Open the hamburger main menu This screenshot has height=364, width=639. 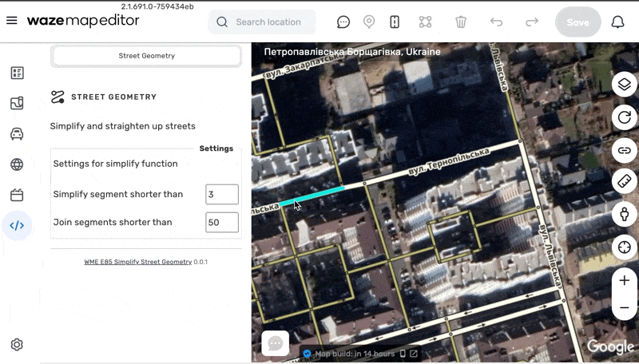12,21
